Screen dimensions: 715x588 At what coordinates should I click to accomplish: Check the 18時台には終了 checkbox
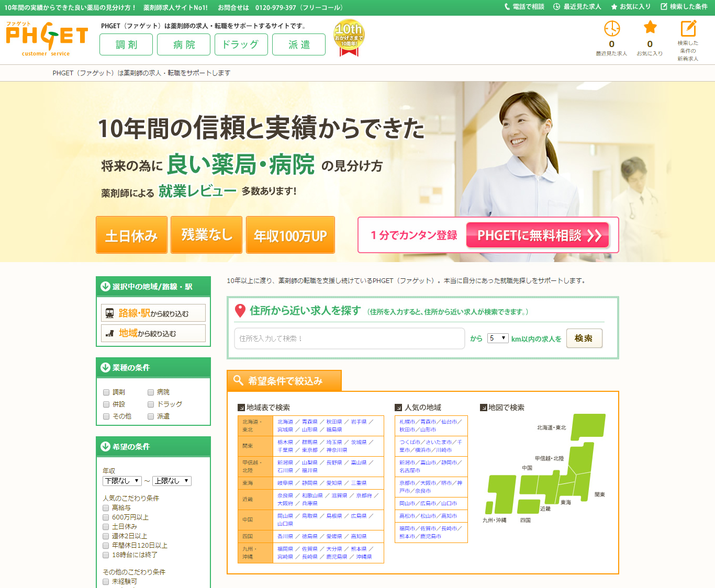106,555
